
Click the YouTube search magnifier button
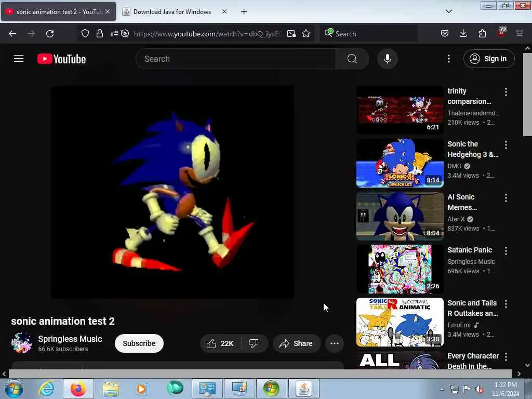click(352, 59)
